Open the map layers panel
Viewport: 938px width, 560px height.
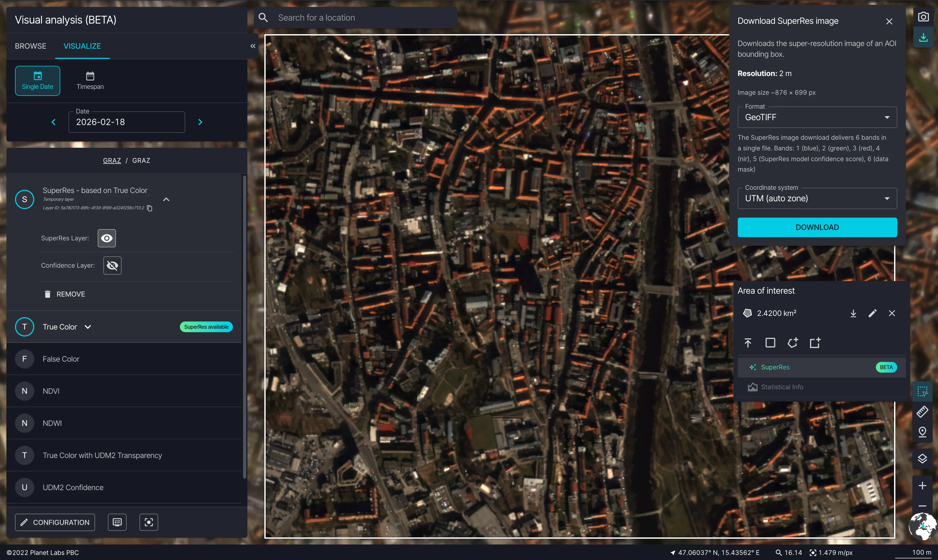[922, 459]
